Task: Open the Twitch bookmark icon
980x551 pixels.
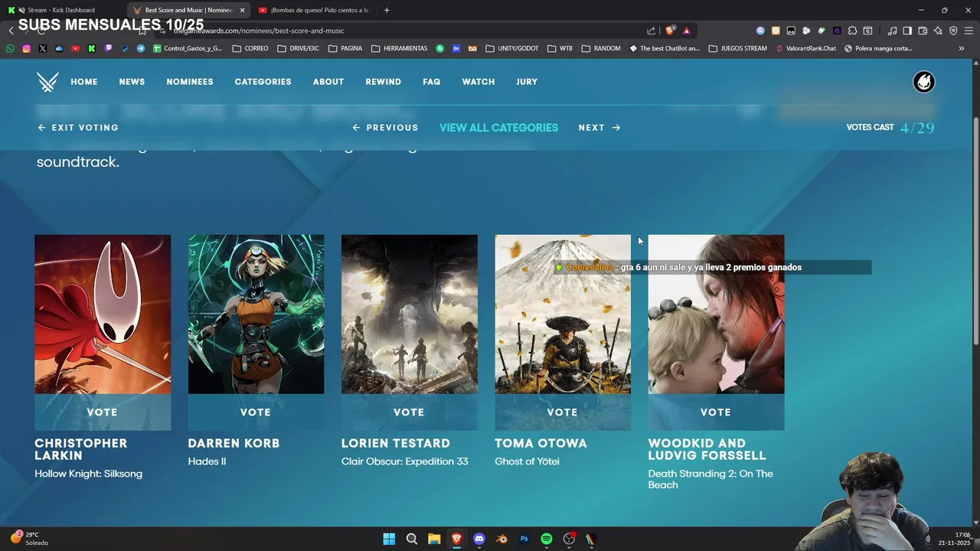Action: (108, 48)
